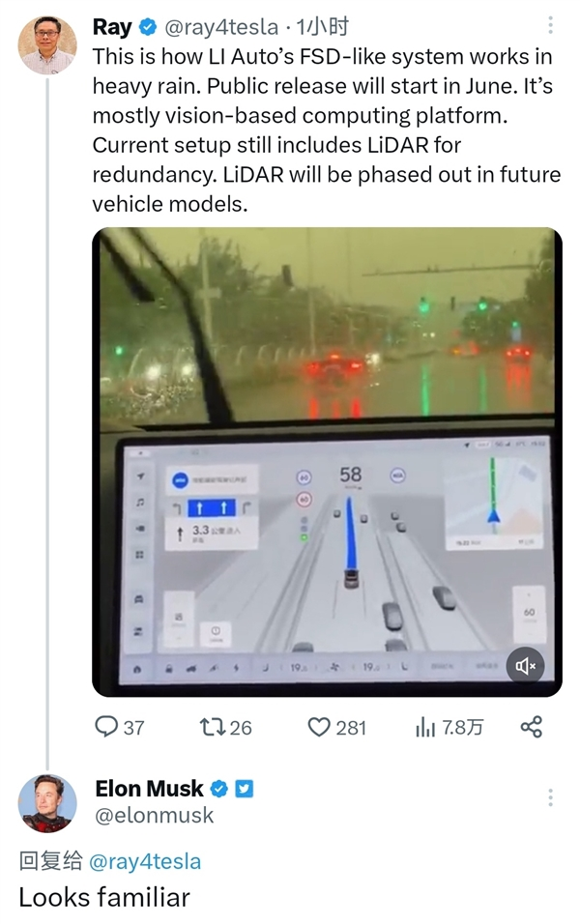
Task: Open the @elonmusk handle
Action: [155, 816]
